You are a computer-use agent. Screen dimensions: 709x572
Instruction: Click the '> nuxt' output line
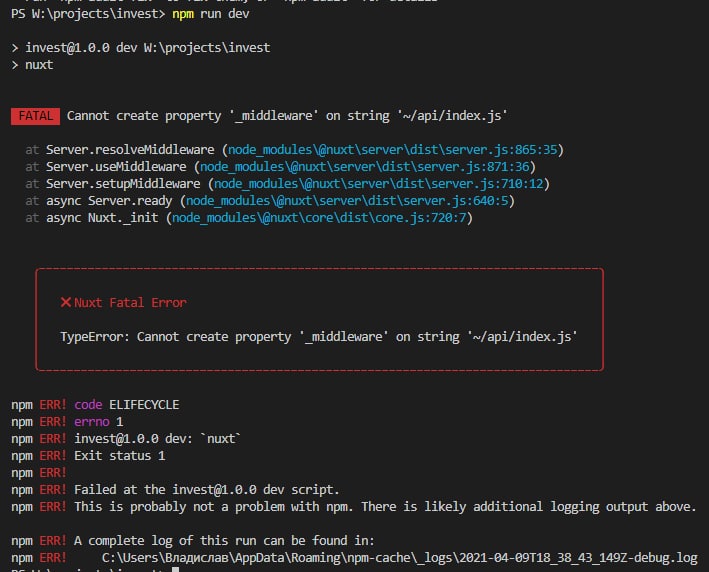(x=32, y=65)
